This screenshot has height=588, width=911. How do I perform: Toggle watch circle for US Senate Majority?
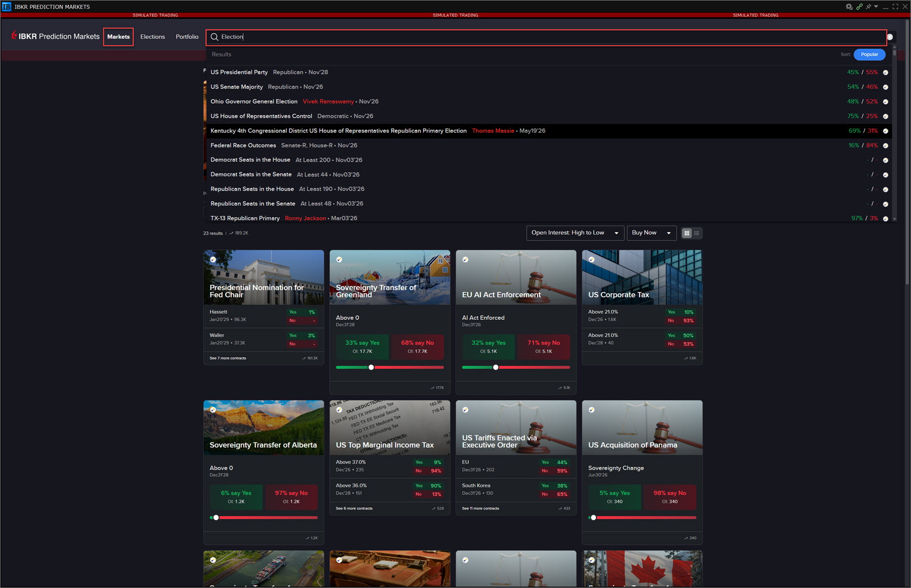pos(886,87)
